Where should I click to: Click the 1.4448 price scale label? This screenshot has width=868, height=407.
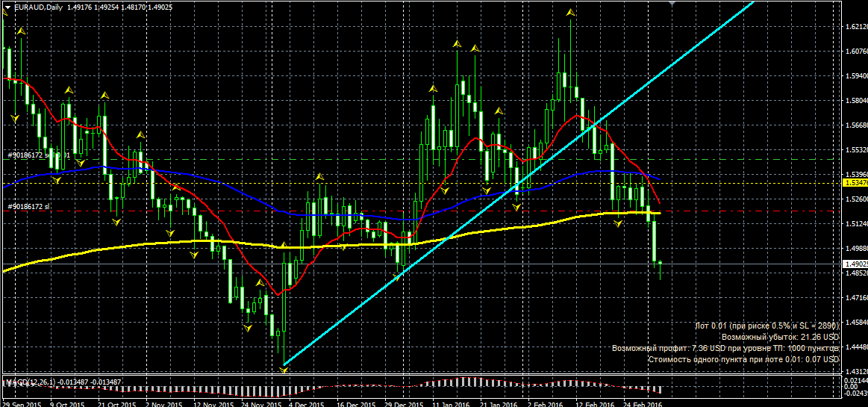tap(855, 347)
